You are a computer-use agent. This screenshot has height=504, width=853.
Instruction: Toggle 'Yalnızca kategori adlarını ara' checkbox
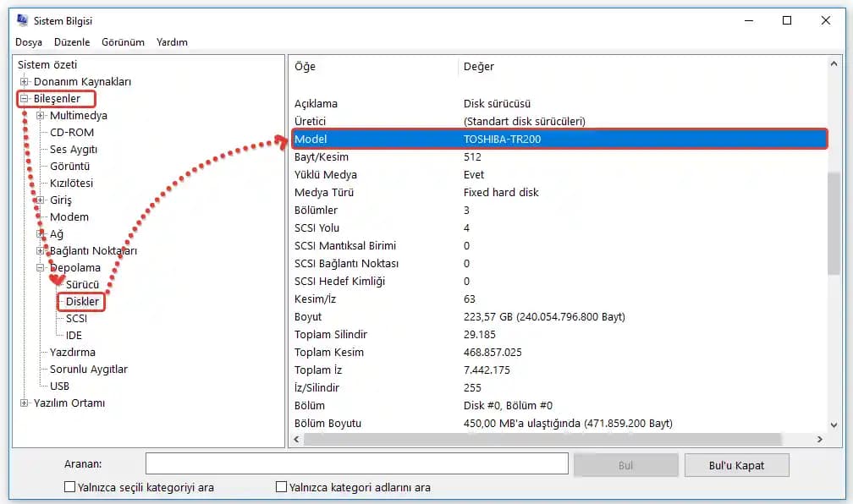pos(282,487)
